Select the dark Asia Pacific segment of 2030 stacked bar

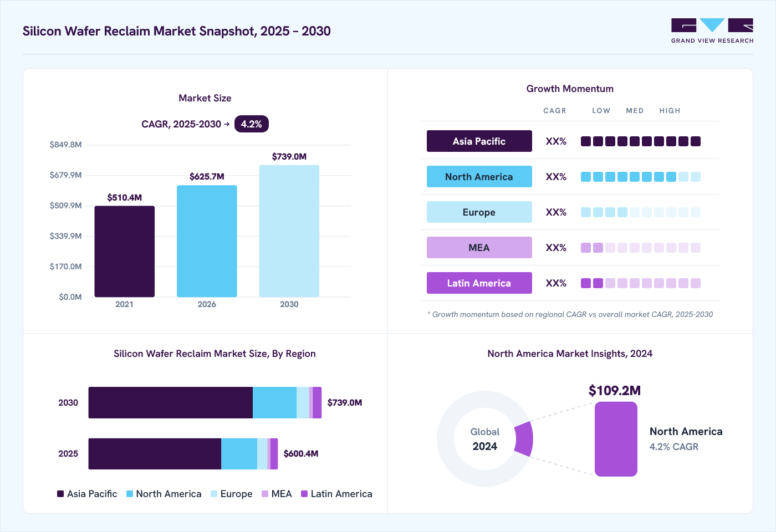(x=171, y=403)
